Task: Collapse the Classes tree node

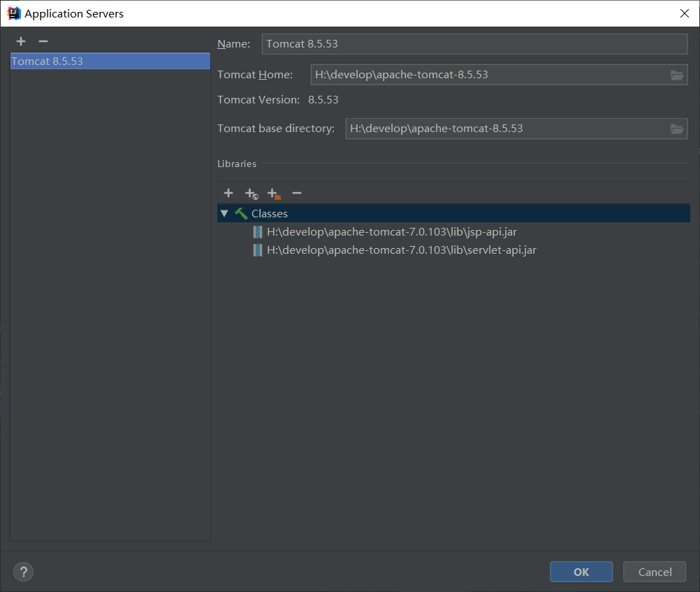Action: click(224, 214)
